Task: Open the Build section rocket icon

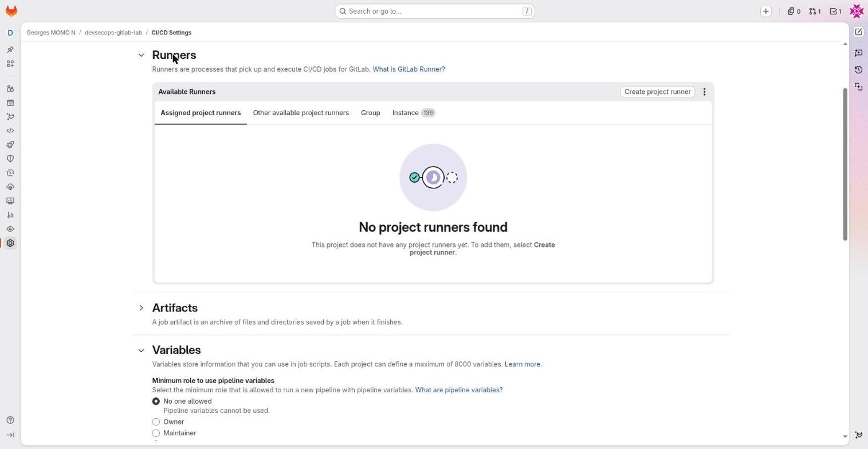Action: (10, 145)
